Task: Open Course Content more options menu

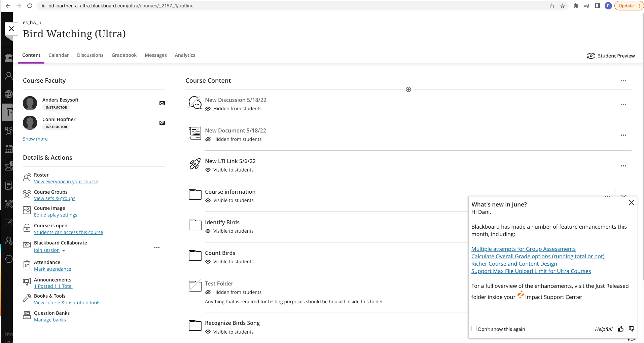Action: 623,81
